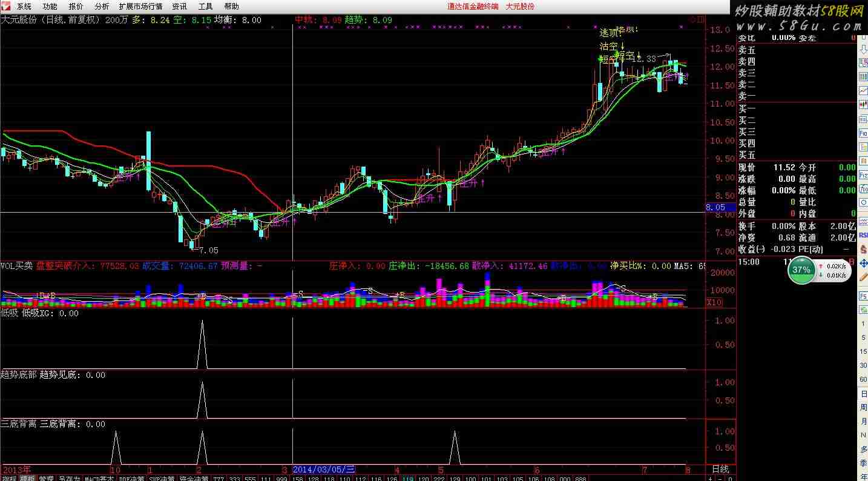The image size is (868, 481).
Task: Open the 系统 menu
Action: [24, 6]
